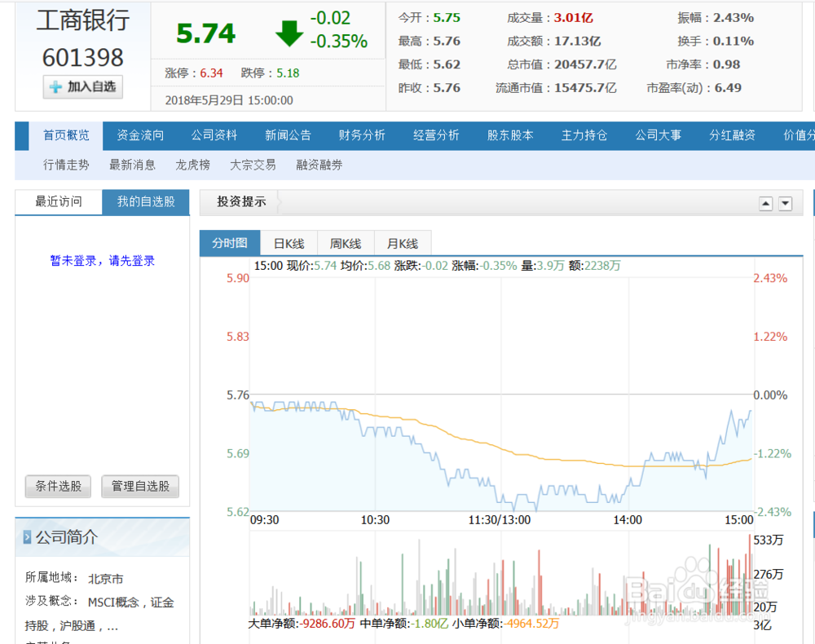
Task: Select the 周K线 chart tab
Action: tap(346, 243)
